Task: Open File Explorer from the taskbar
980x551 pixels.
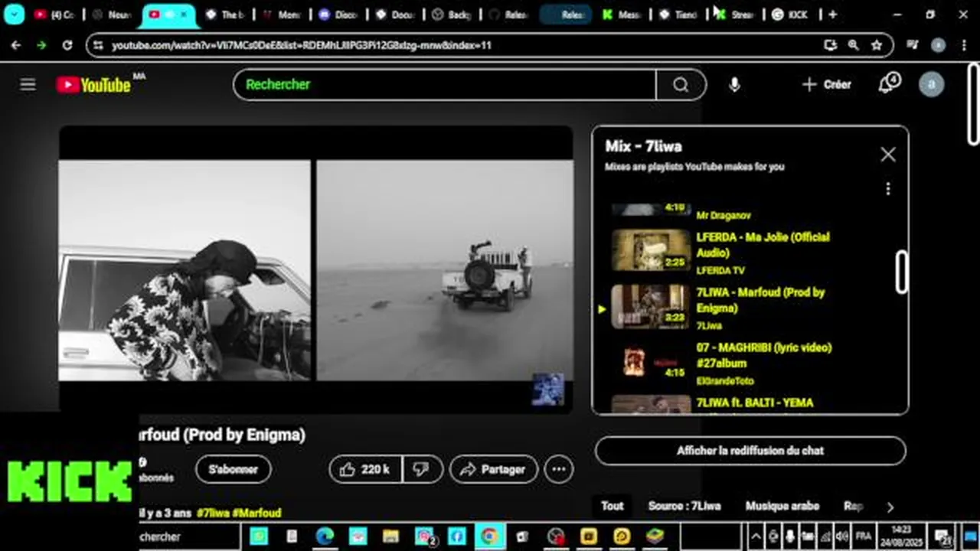Action: (390, 536)
